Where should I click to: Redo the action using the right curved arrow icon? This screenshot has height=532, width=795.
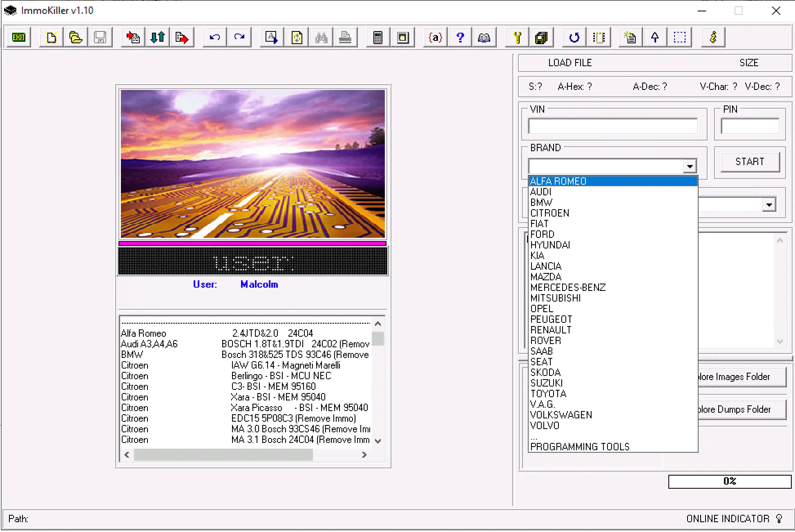pos(239,38)
